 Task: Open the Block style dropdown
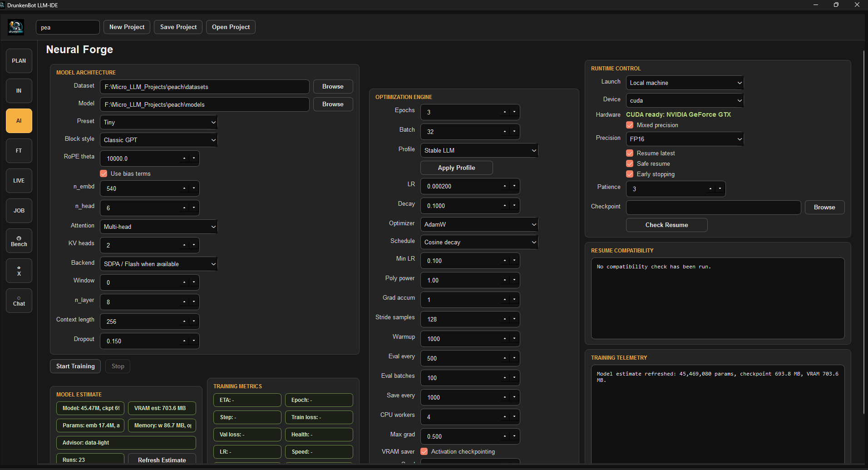159,140
